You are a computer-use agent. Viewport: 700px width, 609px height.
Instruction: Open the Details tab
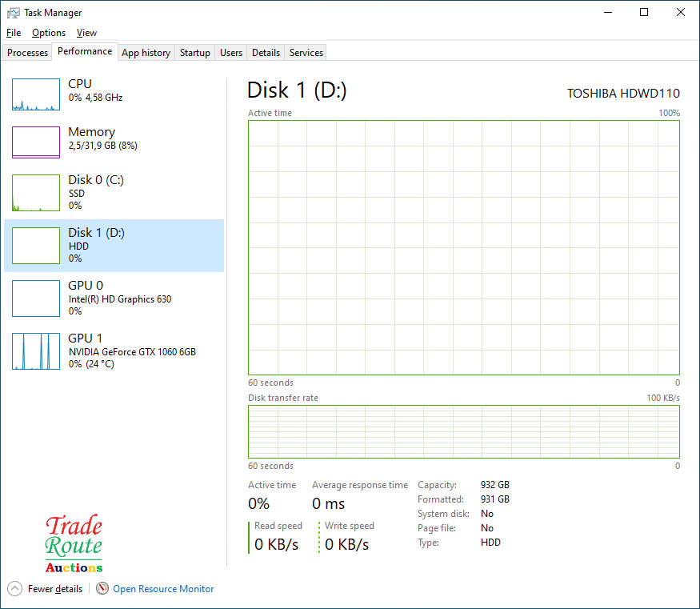click(266, 53)
